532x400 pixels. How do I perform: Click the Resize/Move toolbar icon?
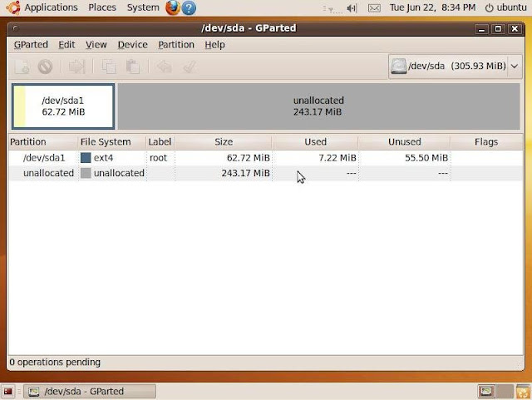[76, 67]
